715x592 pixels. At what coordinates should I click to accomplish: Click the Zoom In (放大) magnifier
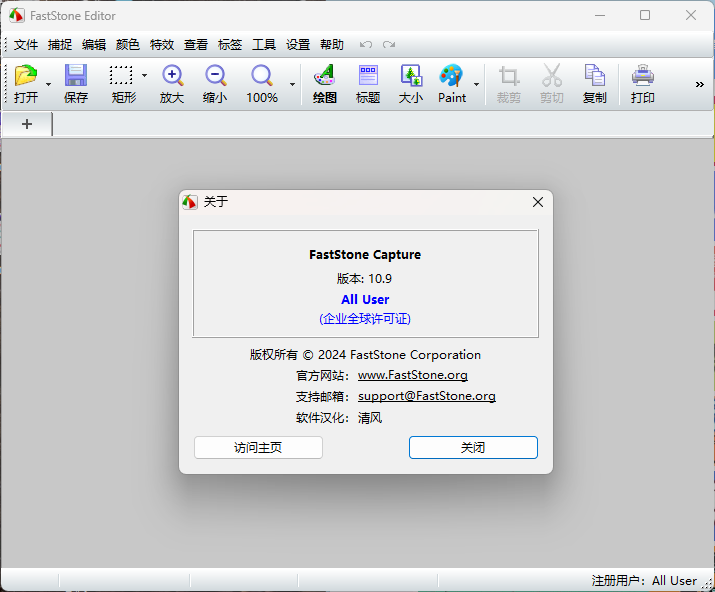[172, 77]
